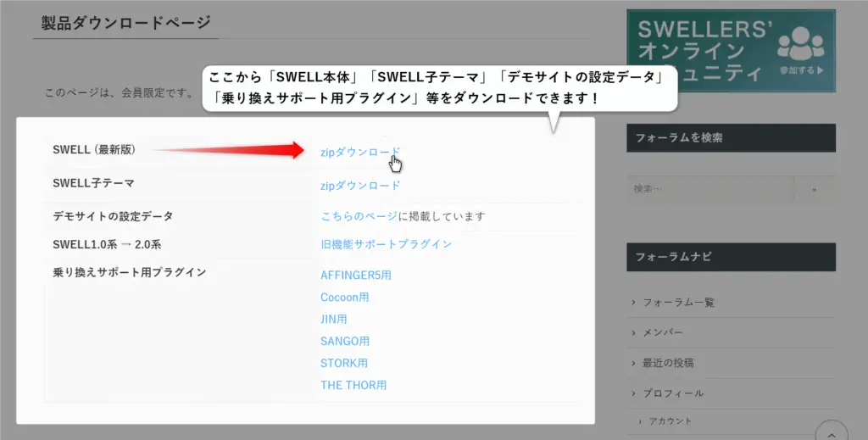Open メンバー in forum nav
This screenshot has height=440, width=868.
[663, 332]
